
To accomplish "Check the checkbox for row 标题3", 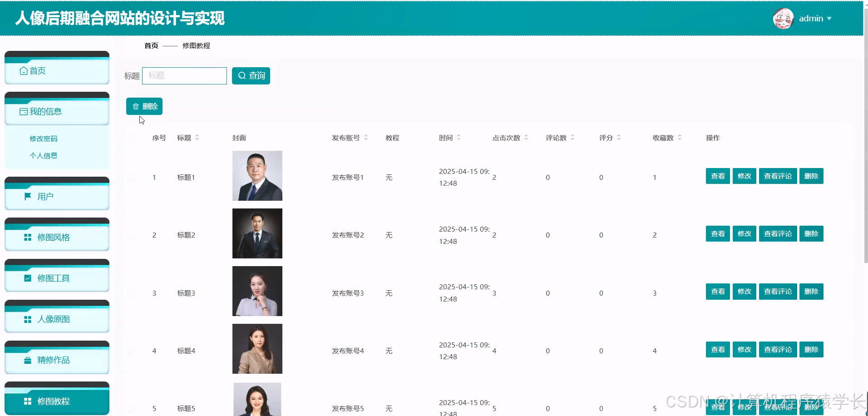I will (x=131, y=292).
